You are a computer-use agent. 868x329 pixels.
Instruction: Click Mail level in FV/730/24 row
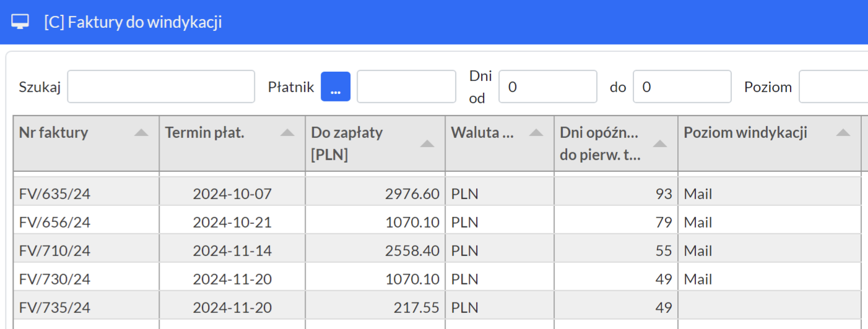698,280
